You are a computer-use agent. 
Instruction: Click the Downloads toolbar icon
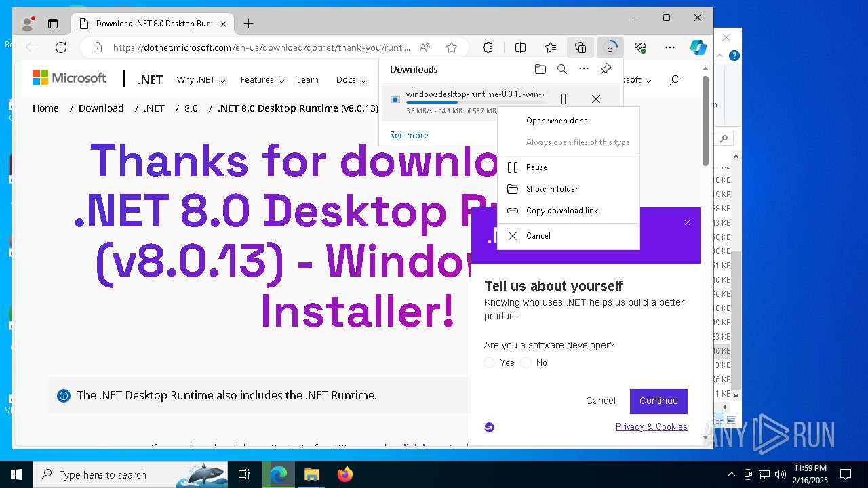point(610,47)
